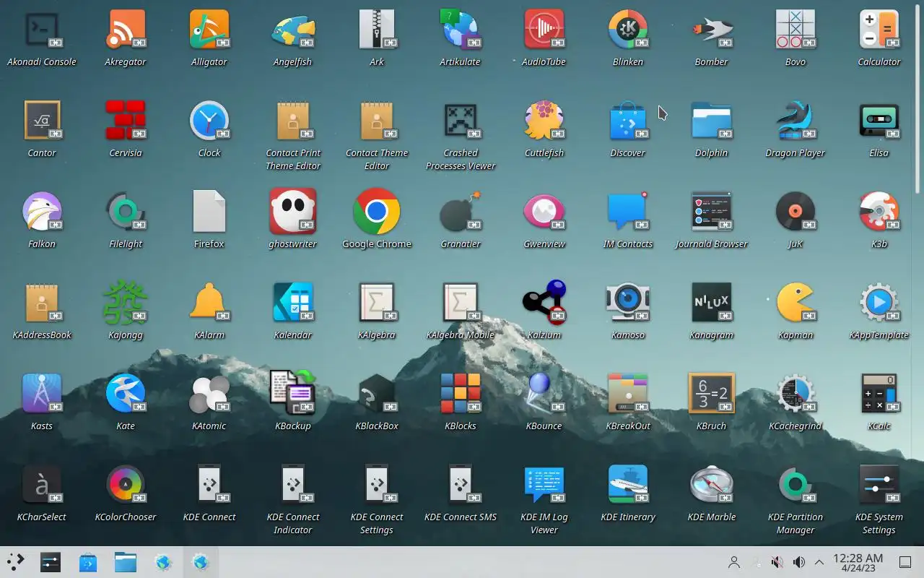Open KDE Partition Manager icon
Viewport: 924px width, 578px height.
click(x=796, y=484)
